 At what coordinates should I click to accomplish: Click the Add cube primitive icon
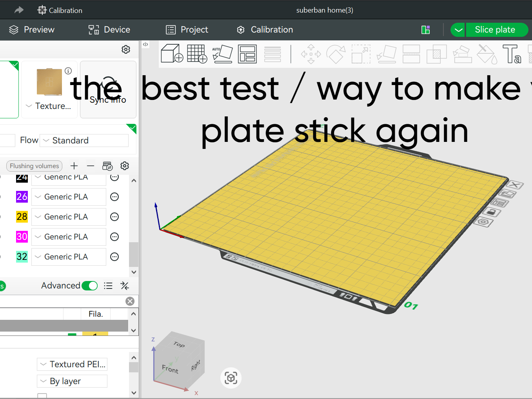point(172,54)
